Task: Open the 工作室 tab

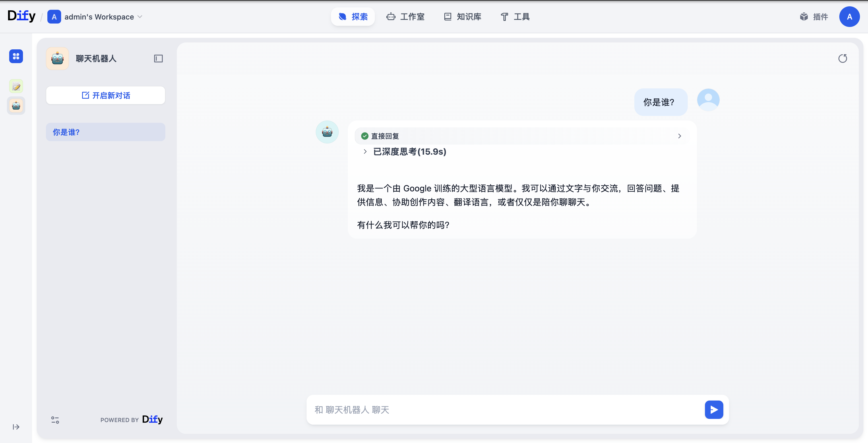Action: (x=405, y=17)
